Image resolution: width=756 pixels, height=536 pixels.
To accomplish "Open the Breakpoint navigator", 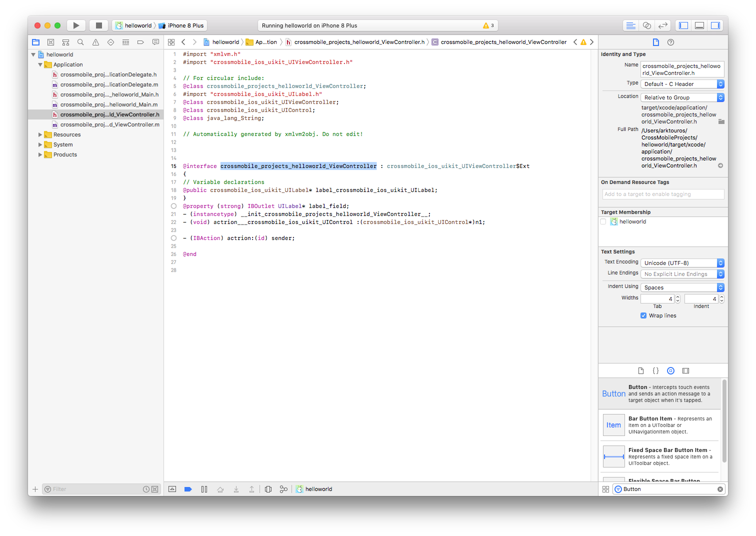I will (x=140, y=42).
